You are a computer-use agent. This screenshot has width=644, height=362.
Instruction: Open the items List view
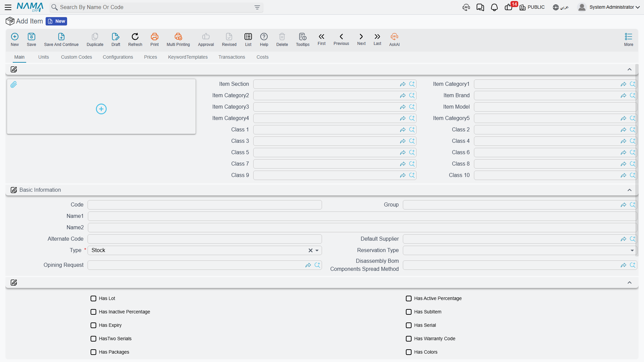pyautogui.click(x=248, y=40)
